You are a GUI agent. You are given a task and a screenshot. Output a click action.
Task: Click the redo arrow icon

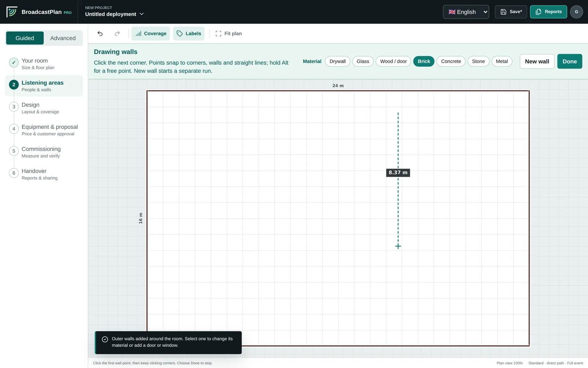pos(117,33)
